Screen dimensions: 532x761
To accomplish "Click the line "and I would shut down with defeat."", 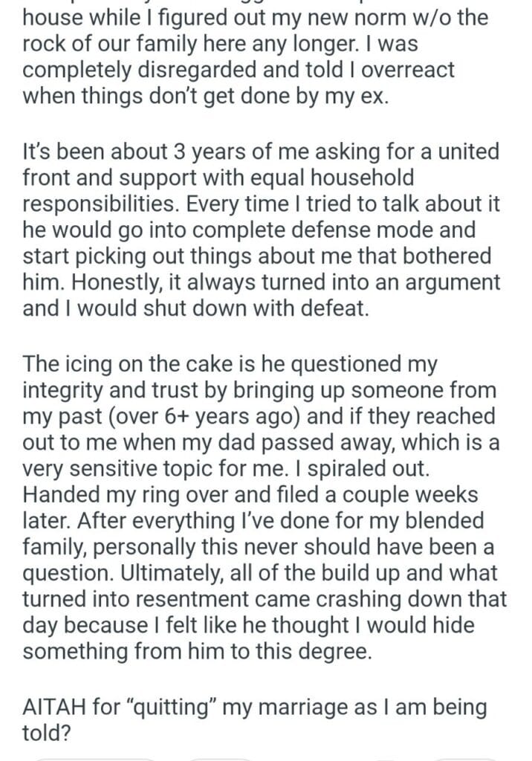I will [x=195, y=308].
